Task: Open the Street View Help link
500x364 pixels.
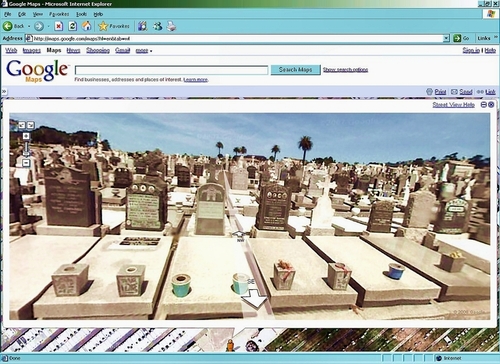Action: point(453,105)
